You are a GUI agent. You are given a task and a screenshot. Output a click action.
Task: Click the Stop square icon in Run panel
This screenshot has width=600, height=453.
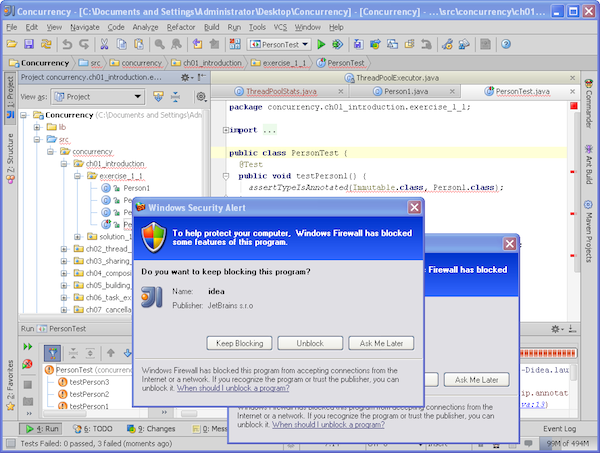pyautogui.click(x=28, y=385)
